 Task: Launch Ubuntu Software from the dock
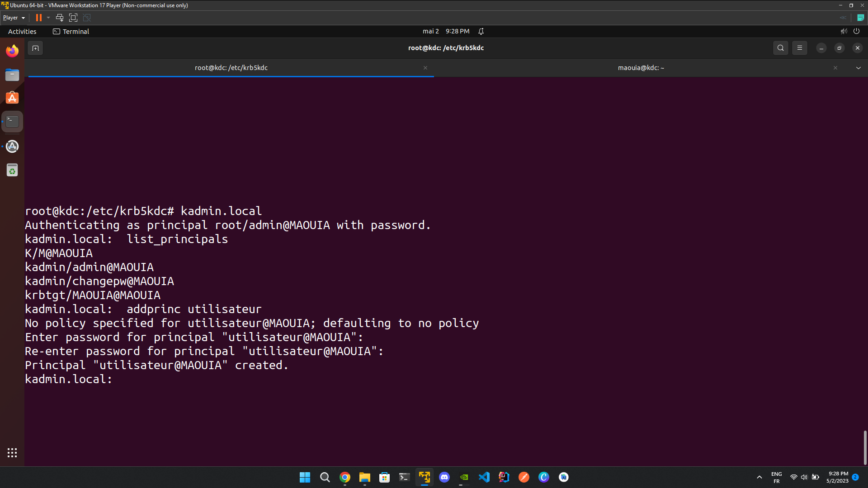coord(12,98)
